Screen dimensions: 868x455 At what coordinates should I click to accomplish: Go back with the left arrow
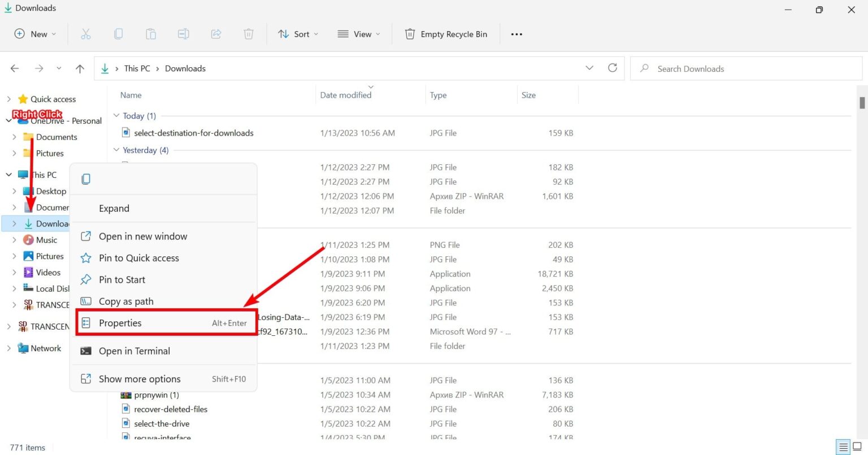[x=15, y=68]
